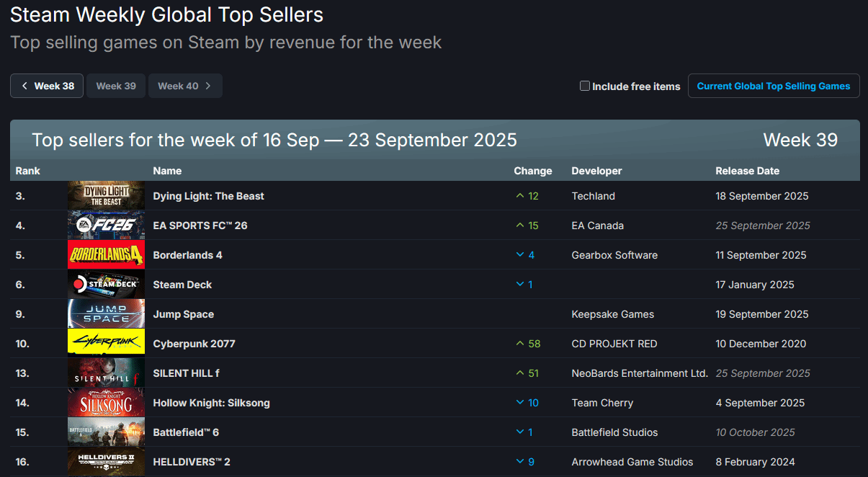Click the Cyberpunk 2077 yellow logo image
868x477 pixels.
[x=106, y=344]
